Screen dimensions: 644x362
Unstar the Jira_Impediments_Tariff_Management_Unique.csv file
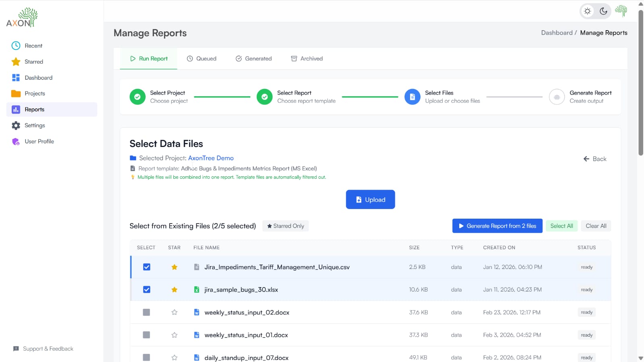[x=174, y=267]
